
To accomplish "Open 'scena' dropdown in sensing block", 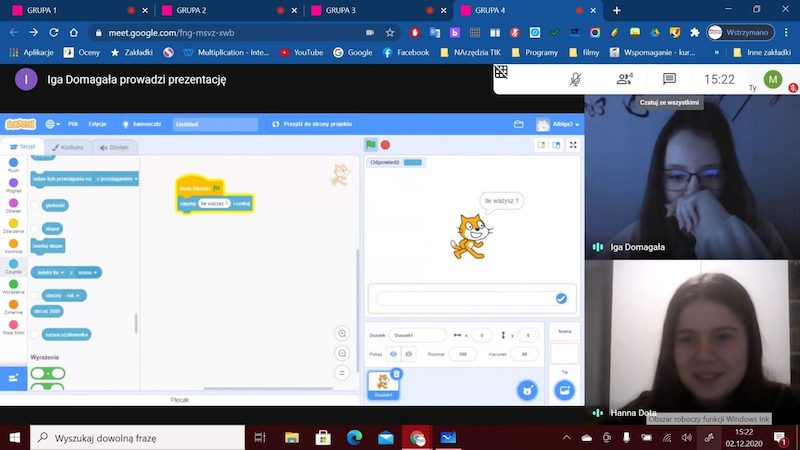I will point(87,272).
